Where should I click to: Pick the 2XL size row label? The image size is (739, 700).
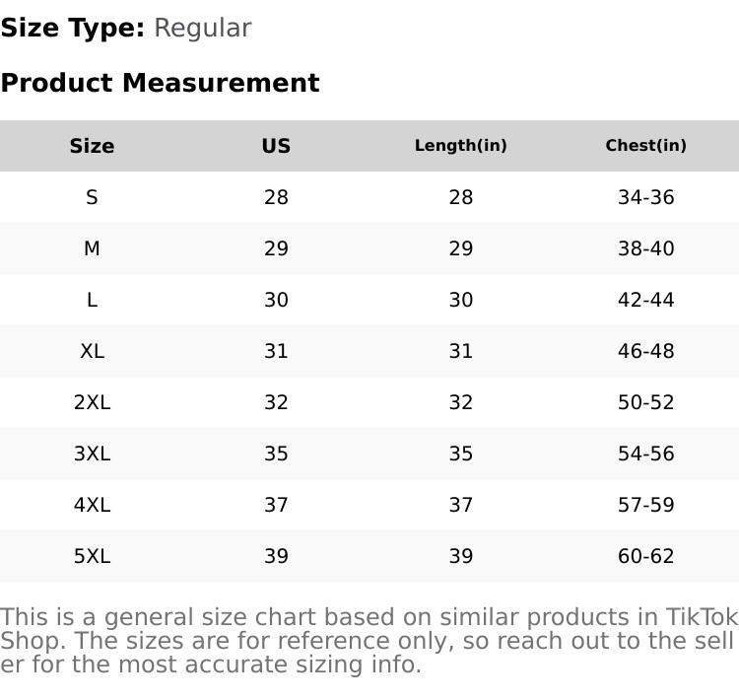92,402
